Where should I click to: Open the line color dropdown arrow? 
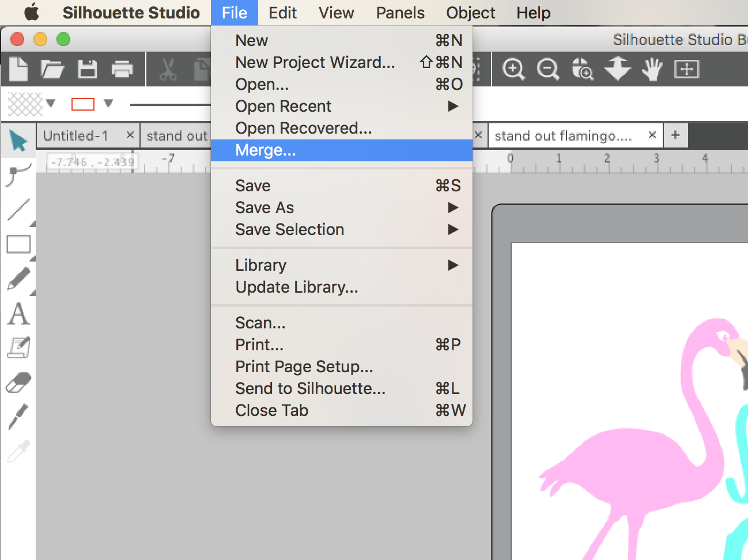click(108, 104)
